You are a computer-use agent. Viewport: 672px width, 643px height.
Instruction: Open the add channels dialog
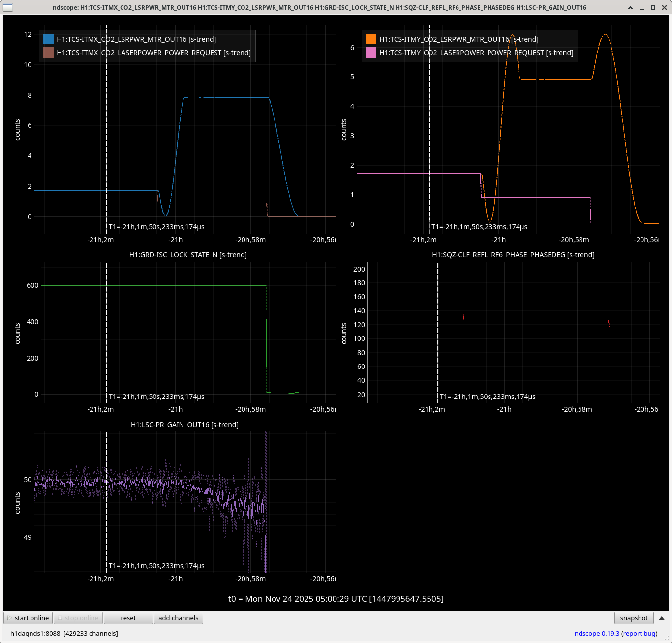tap(178, 618)
